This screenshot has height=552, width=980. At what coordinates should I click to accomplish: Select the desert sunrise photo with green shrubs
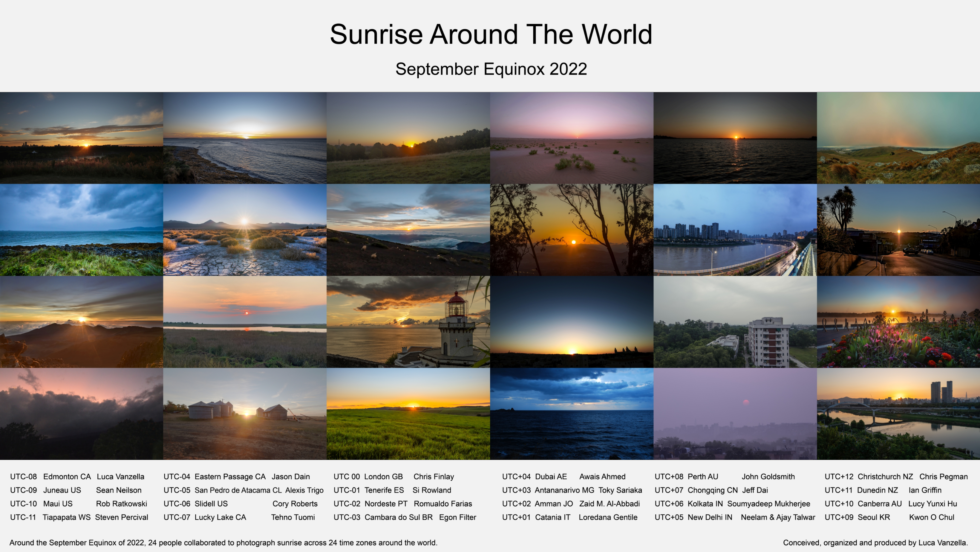coord(571,138)
